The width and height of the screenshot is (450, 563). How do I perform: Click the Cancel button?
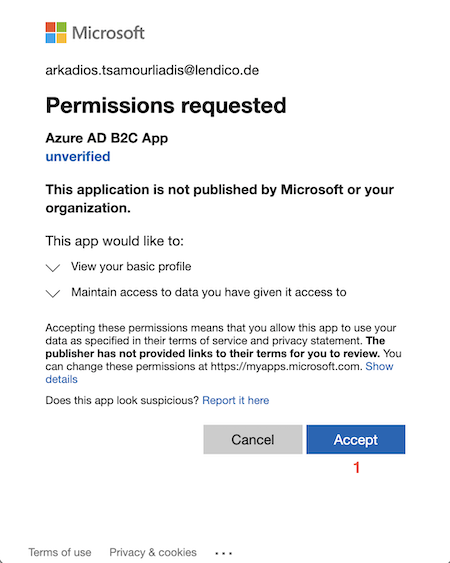point(253,439)
